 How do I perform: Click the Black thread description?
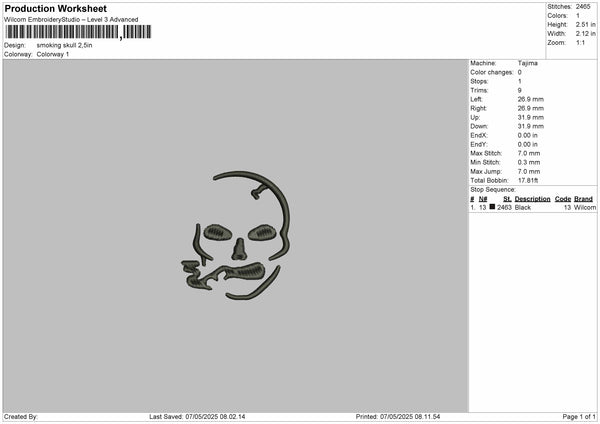coord(523,207)
